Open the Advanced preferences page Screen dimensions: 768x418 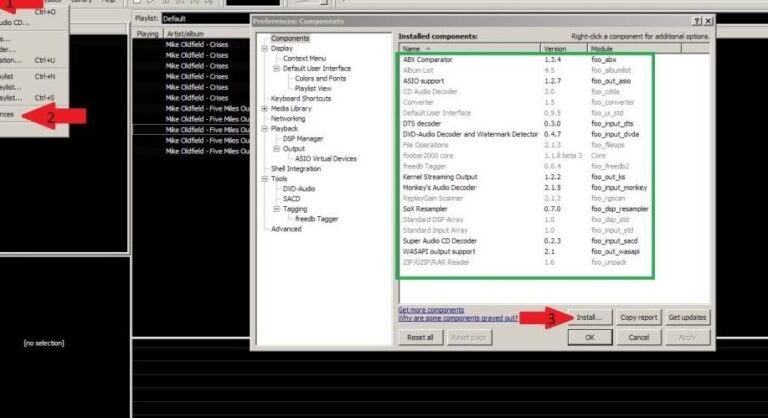click(286, 229)
